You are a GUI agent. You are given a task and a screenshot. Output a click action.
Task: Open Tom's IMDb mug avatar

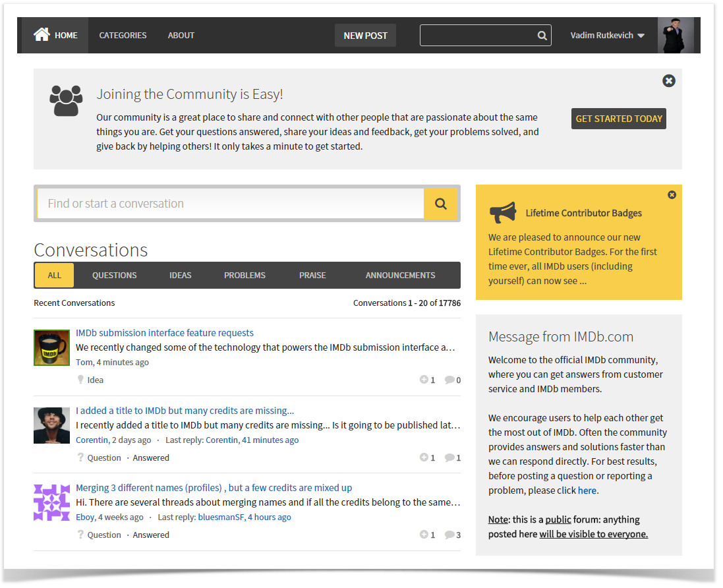(x=51, y=348)
